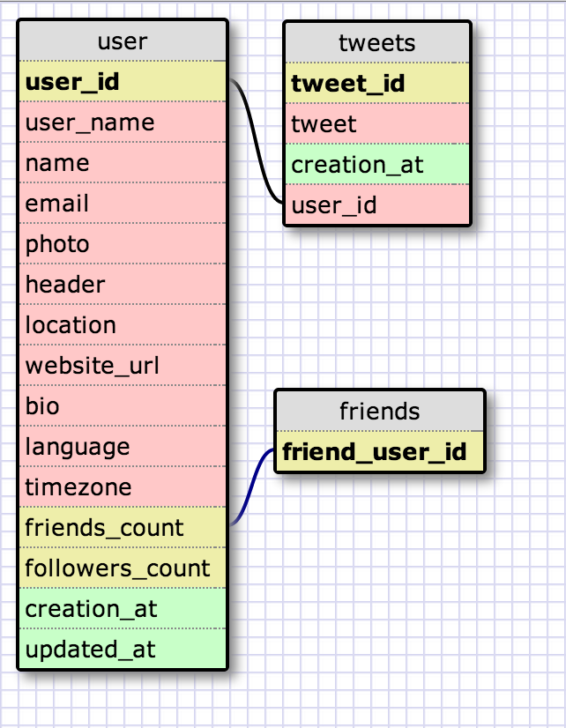
Task: Select user_id foreign key in tweets table
Action: pyautogui.click(x=376, y=205)
